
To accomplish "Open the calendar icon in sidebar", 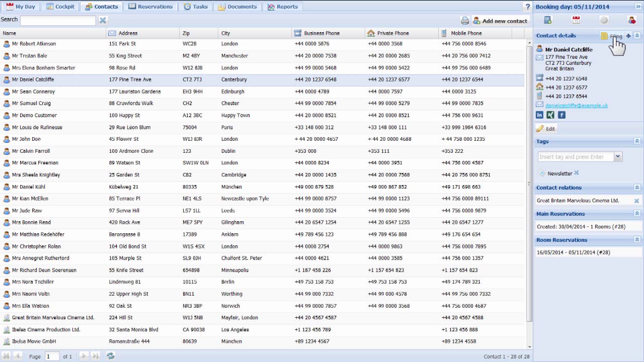I will click(576, 20).
